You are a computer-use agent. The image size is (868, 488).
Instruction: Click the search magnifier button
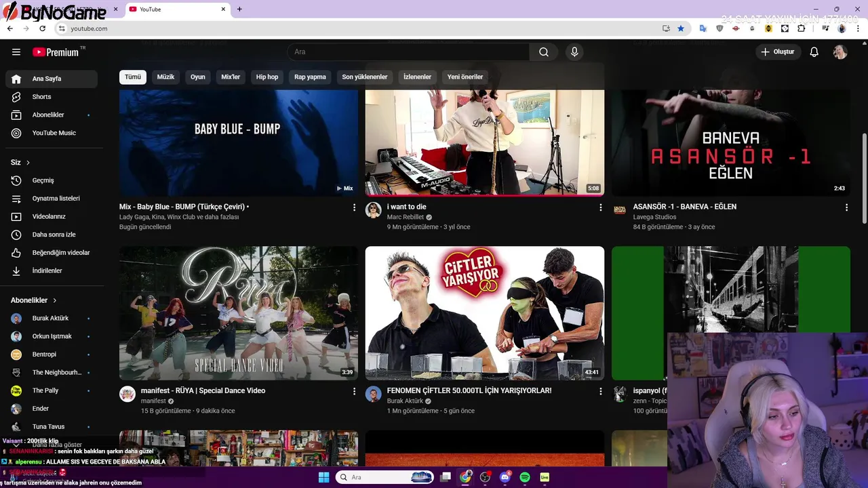[544, 52]
